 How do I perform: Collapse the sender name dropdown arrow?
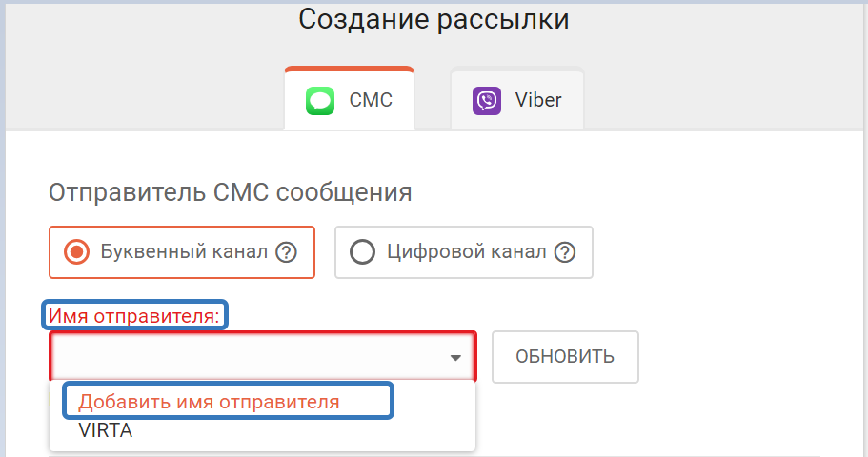click(455, 358)
